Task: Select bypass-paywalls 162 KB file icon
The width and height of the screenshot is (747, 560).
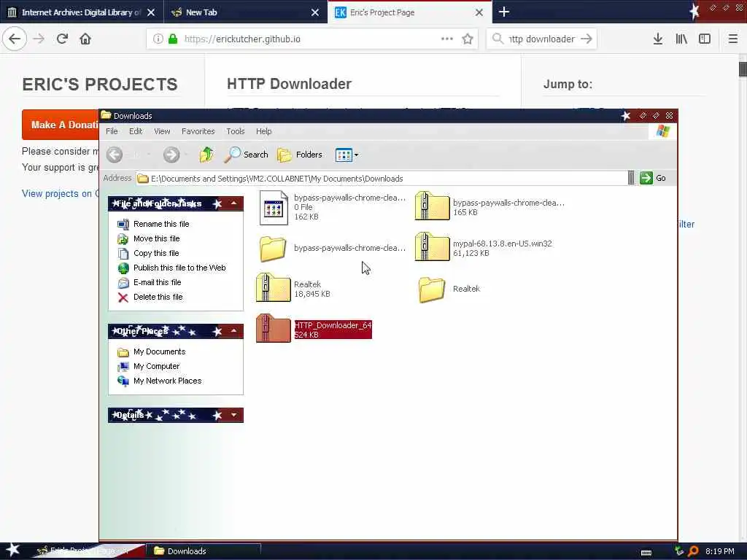Action: [274, 208]
